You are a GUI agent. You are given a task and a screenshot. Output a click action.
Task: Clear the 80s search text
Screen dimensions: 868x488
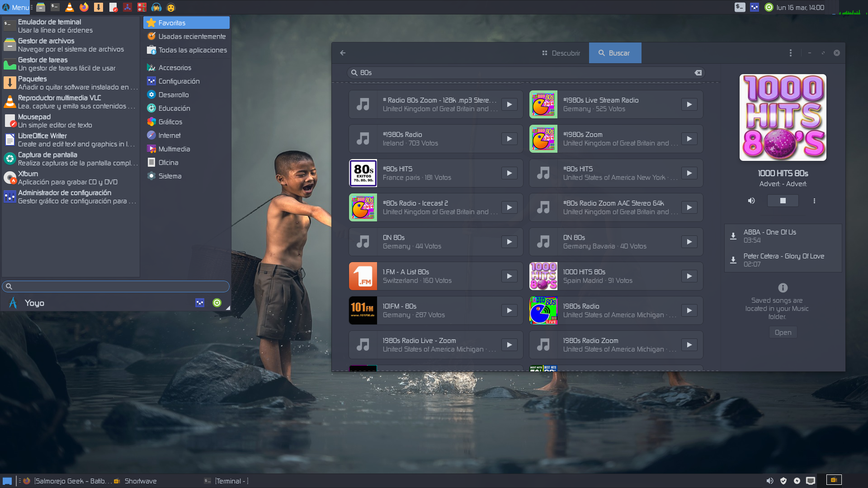click(698, 73)
